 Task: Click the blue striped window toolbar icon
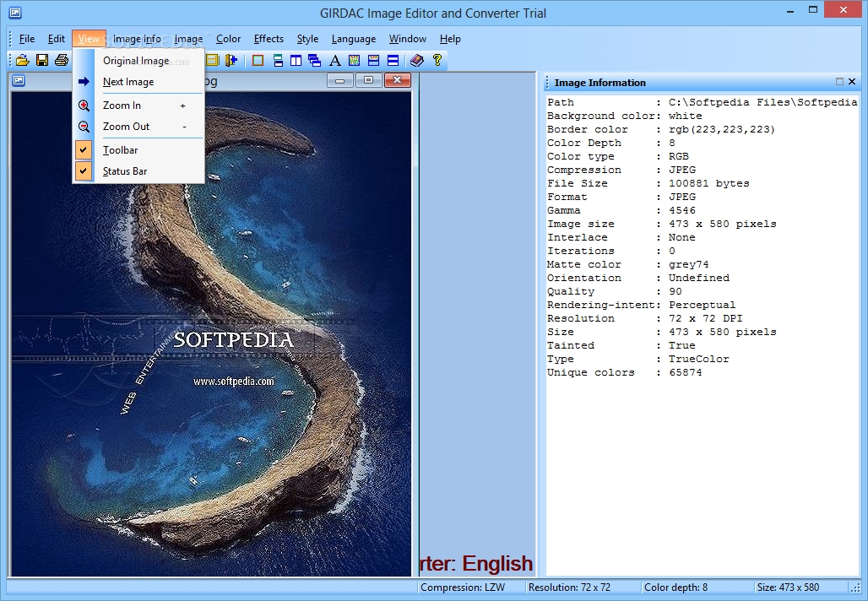pos(393,60)
